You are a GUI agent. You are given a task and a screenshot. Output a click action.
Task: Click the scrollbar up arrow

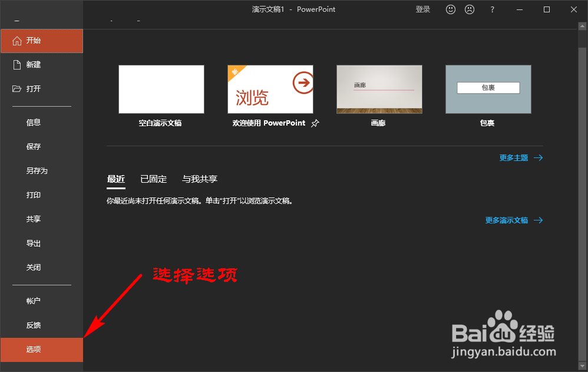click(x=582, y=27)
